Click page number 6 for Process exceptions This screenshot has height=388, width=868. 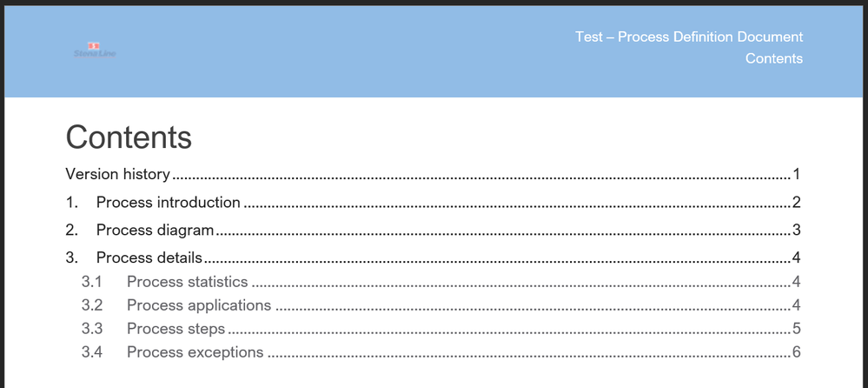point(797,352)
